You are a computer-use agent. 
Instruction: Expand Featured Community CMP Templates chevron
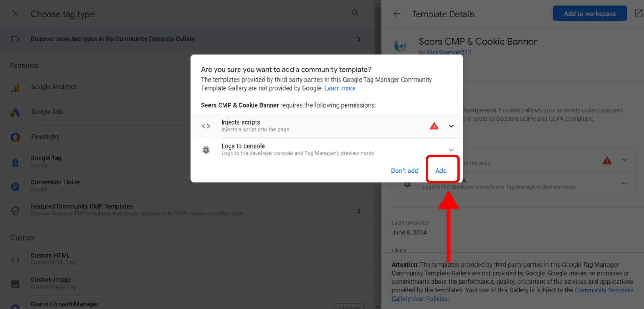pos(359,211)
